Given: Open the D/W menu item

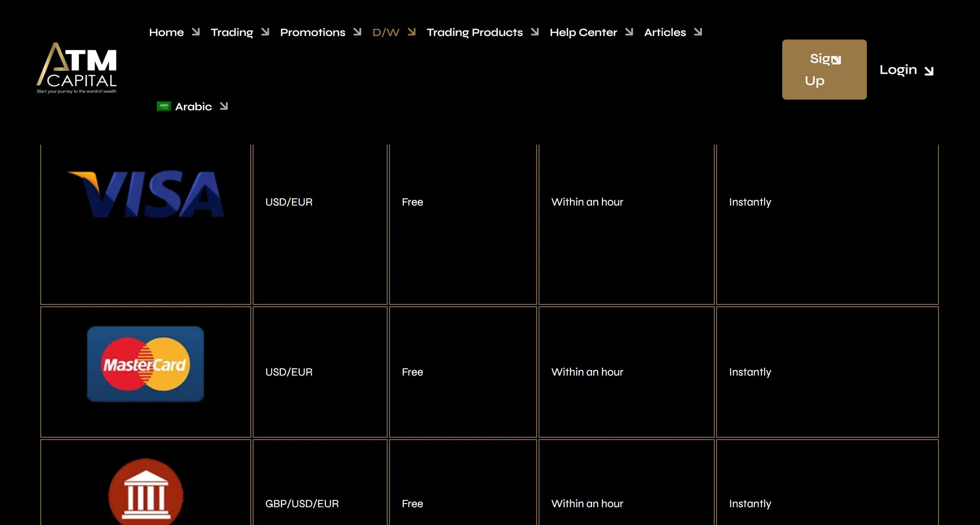Looking at the screenshot, I should pos(386,32).
